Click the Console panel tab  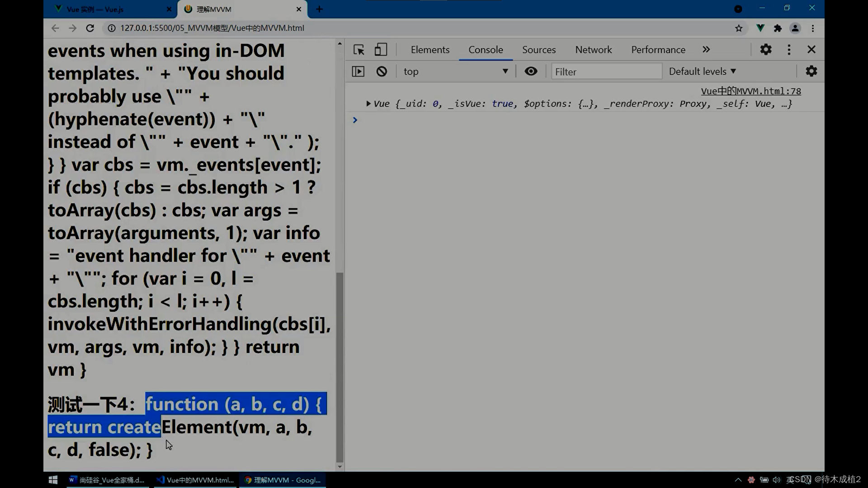486,49
